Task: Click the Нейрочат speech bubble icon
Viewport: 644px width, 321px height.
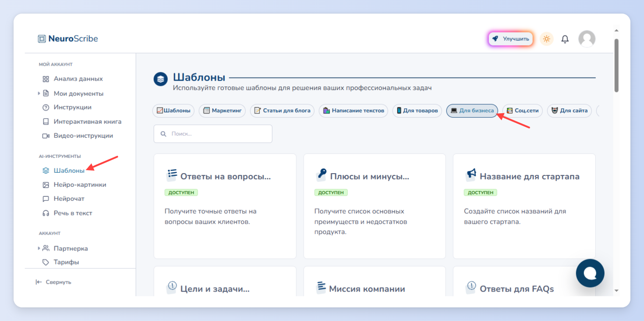Action: (46, 199)
